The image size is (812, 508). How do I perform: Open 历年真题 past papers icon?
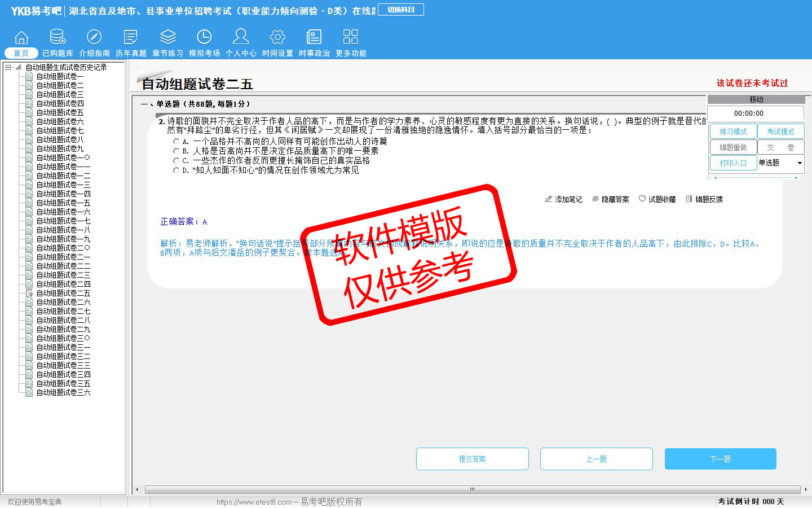click(x=131, y=37)
